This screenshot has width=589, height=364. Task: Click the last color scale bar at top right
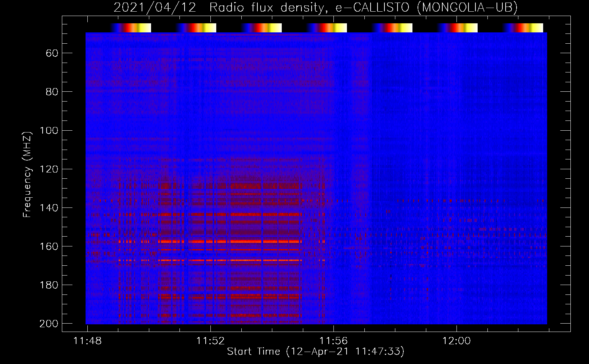pyautogui.click(x=522, y=28)
